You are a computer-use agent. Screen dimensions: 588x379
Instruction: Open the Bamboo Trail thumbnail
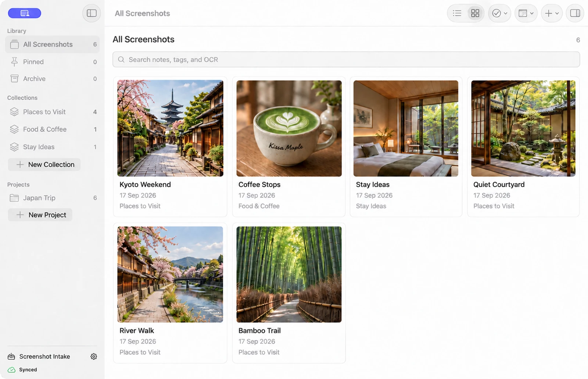[x=289, y=274]
